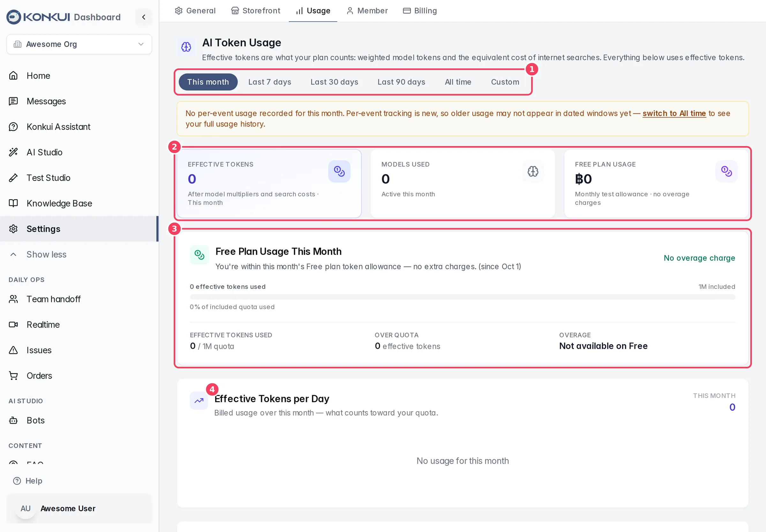Click the Knowledge Base book icon
The width and height of the screenshot is (766, 532).
pyautogui.click(x=13, y=203)
